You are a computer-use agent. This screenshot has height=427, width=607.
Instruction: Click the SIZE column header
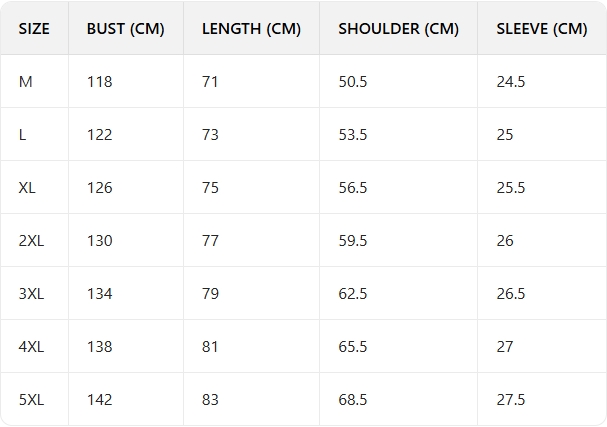(x=34, y=29)
